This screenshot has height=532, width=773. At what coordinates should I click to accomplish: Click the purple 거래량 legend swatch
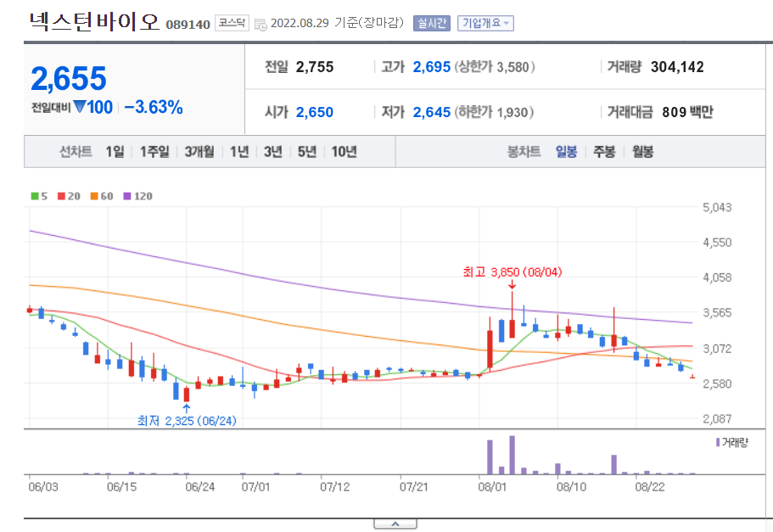point(718,442)
